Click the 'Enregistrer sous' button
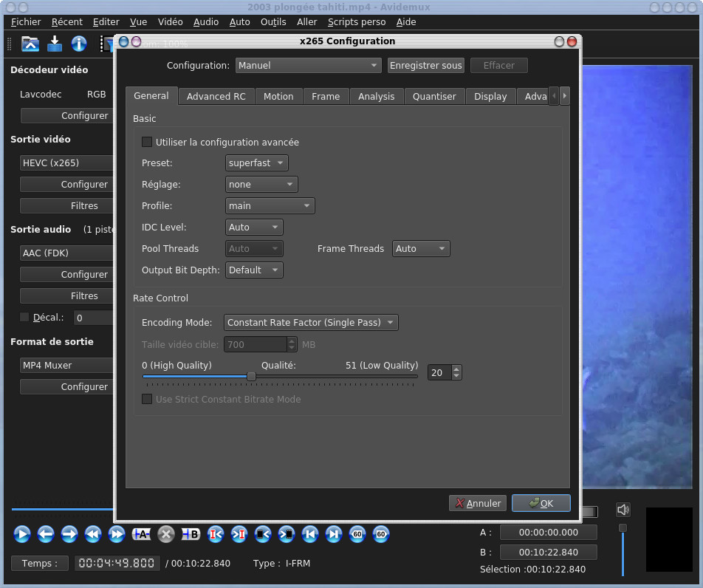Image resolution: width=703 pixels, height=588 pixels. pyautogui.click(x=425, y=65)
